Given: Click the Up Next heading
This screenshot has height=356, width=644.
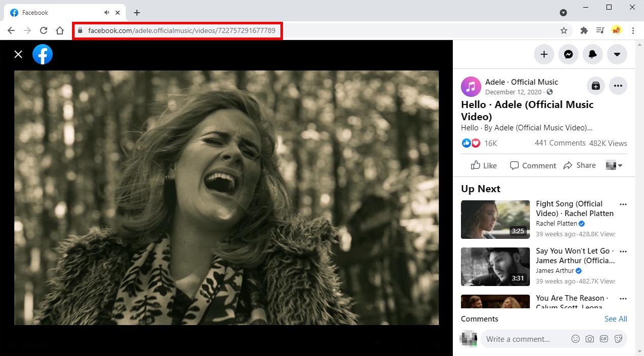Looking at the screenshot, I should tap(480, 189).
